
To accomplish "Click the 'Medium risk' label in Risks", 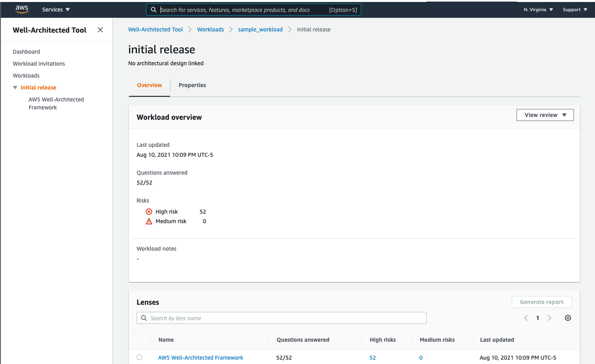I will click(x=171, y=221).
